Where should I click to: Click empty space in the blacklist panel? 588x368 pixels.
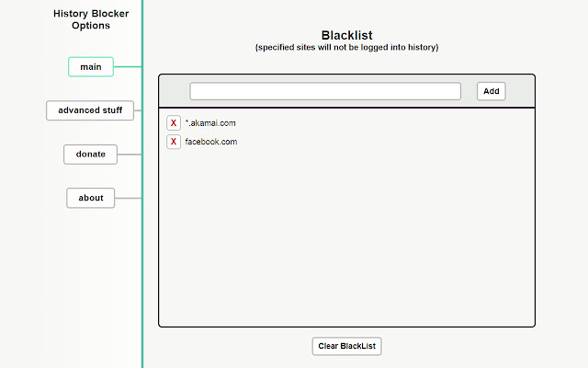tap(346, 239)
